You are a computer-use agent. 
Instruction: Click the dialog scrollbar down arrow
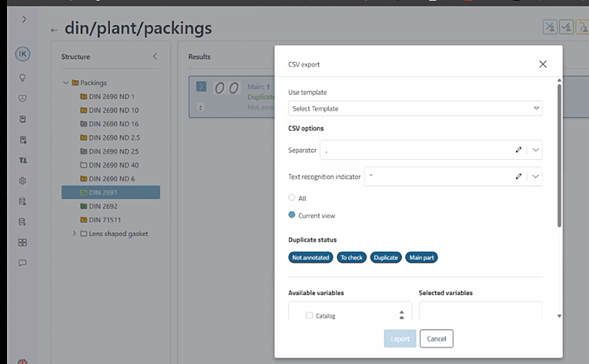pos(559,316)
